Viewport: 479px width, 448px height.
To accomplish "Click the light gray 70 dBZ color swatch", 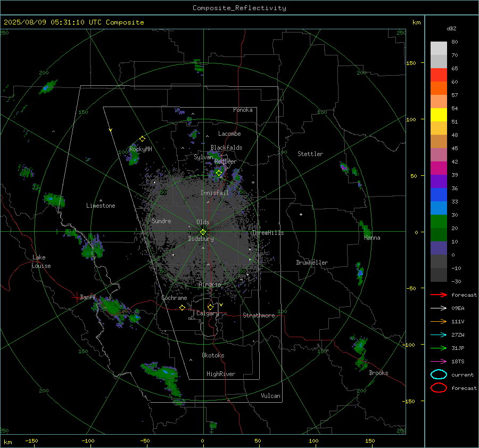I will coord(439,48).
